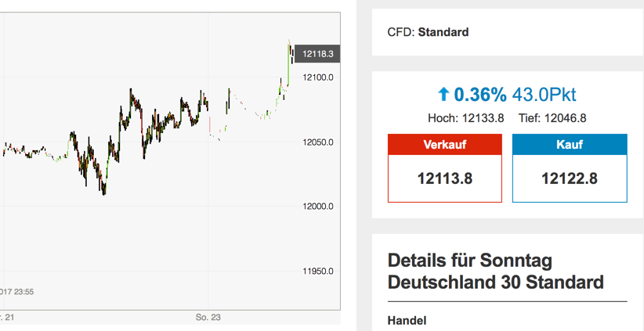Select the buy price 12122.8

pos(570,178)
